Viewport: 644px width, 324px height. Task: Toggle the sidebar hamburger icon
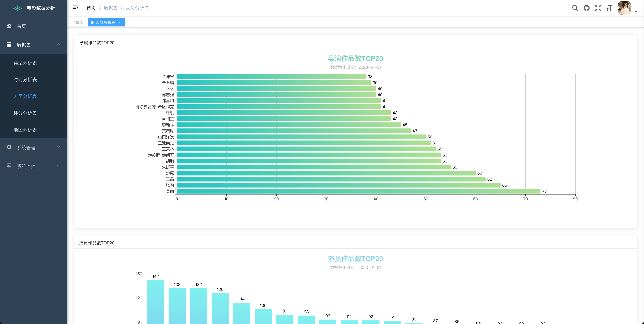pos(75,8)
